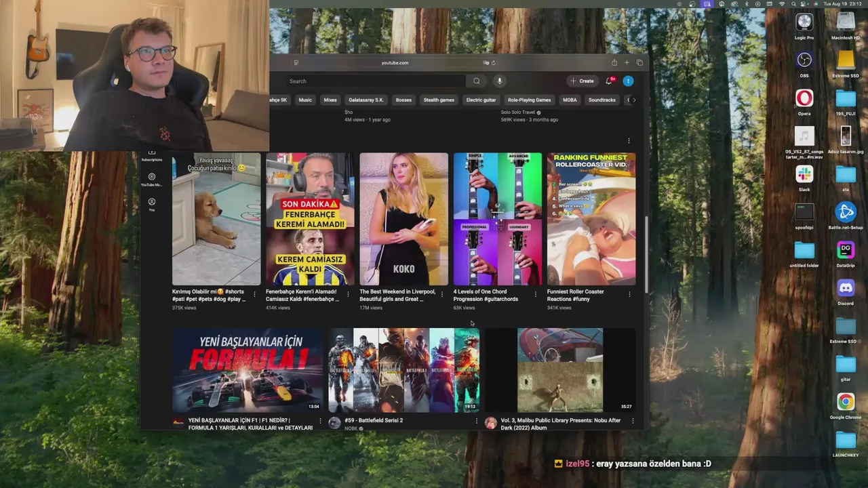Open Subscriptions in YouTube sidebar
The image size is (868, 488).
pyautogui.click(x=152, y=155)
